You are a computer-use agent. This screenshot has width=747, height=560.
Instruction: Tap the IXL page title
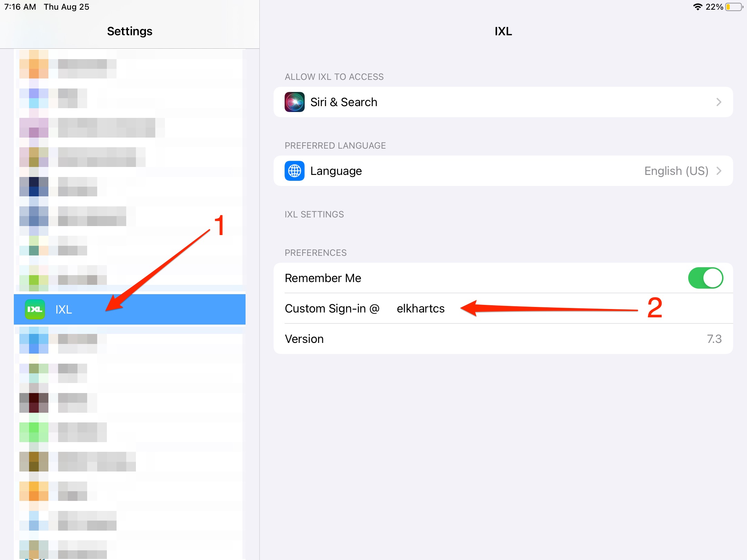point(503,31)
